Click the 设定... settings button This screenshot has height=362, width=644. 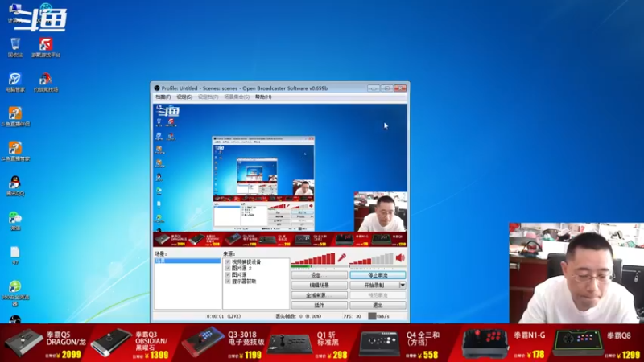point(319,275)
